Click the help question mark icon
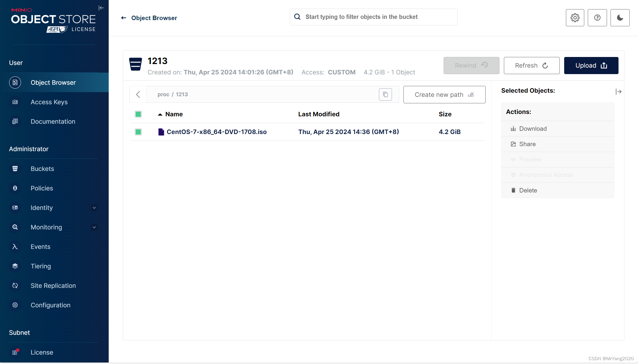The width and height of the screenshot is (638, 364). click(x=597, y=18)
